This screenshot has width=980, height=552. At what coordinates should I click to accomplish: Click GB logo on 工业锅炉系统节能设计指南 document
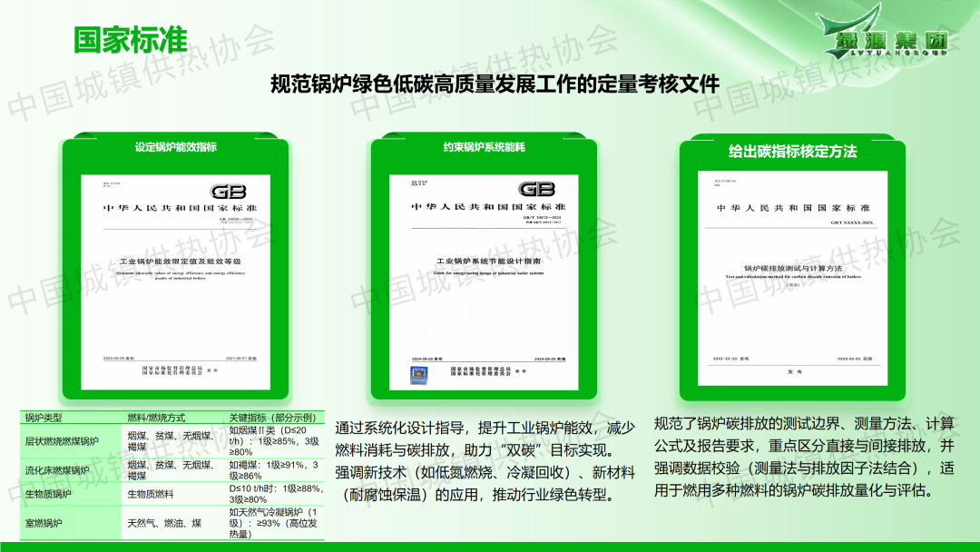[535, 189]
